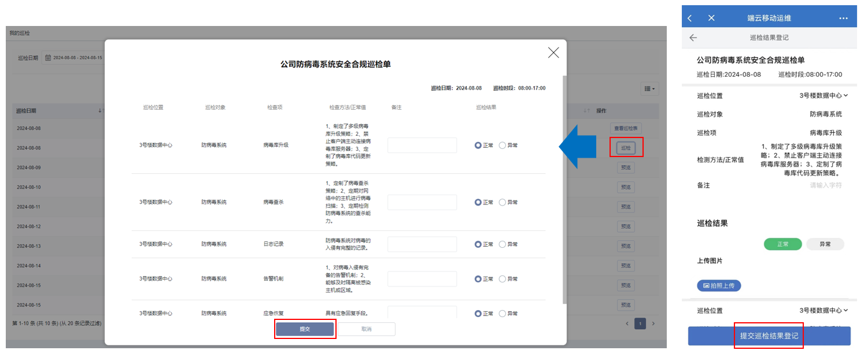
Task: Tap 提交巡检结果登记 in the mobile app
Action: click(x=769, y=336)
